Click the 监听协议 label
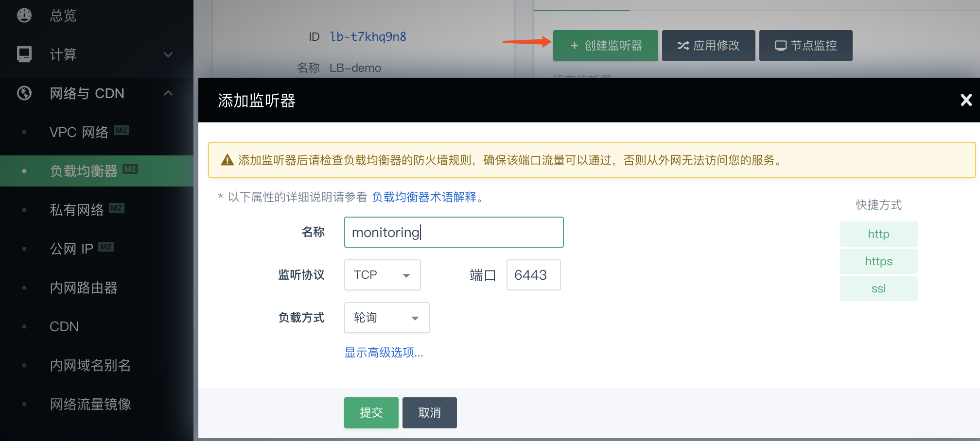This screenshot has width=980, height=441. [301, 275]
